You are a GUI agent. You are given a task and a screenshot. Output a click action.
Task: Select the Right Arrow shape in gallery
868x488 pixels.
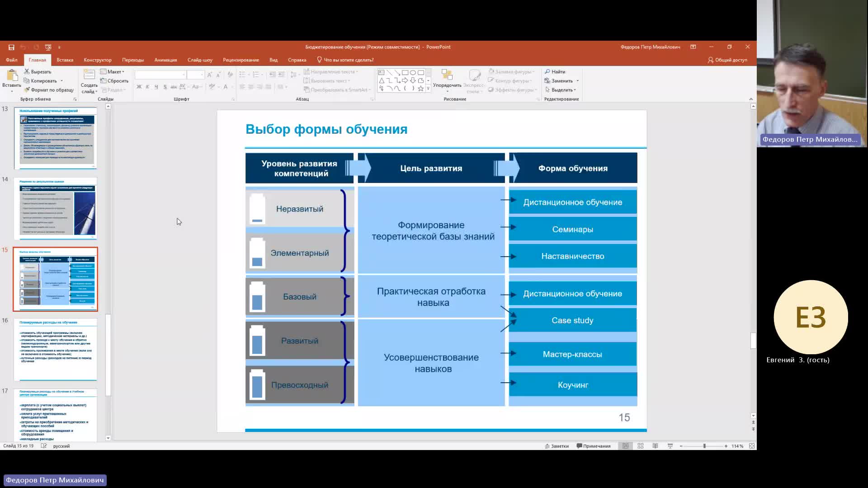pos(405,80)
